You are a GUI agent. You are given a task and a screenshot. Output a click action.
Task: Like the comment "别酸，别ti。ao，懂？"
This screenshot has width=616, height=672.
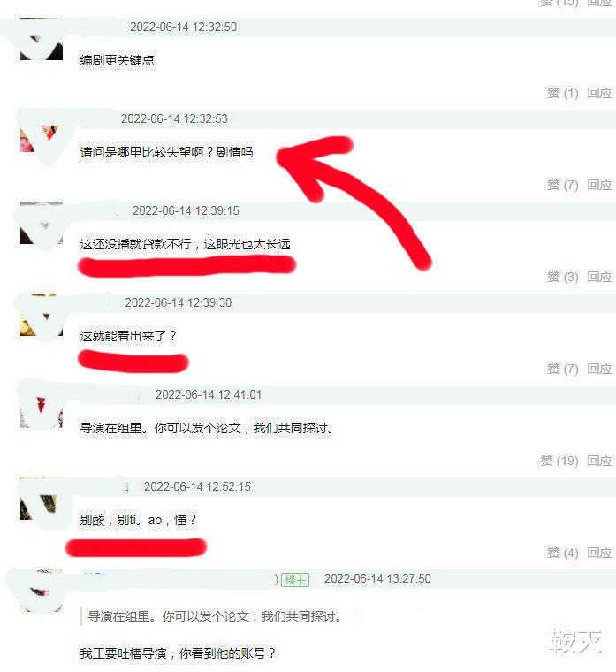pyautogui.click(x=562, y=554)
